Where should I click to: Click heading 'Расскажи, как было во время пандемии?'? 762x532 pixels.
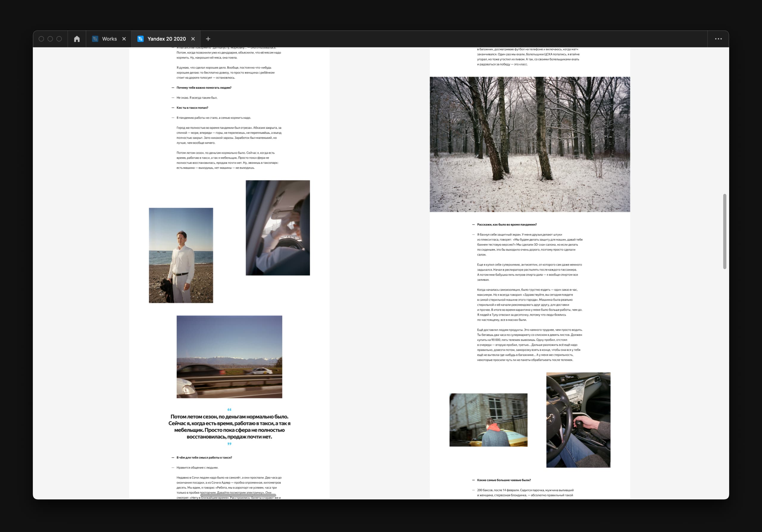507,224
